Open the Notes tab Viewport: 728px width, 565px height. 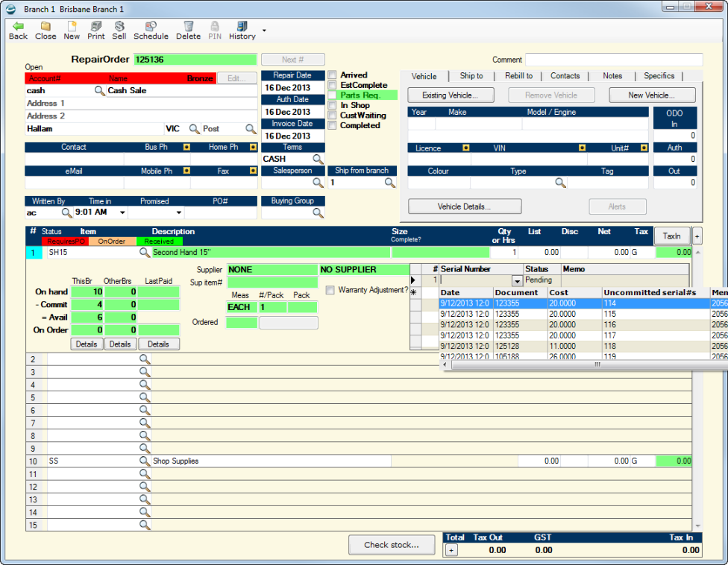pos(612,75)
